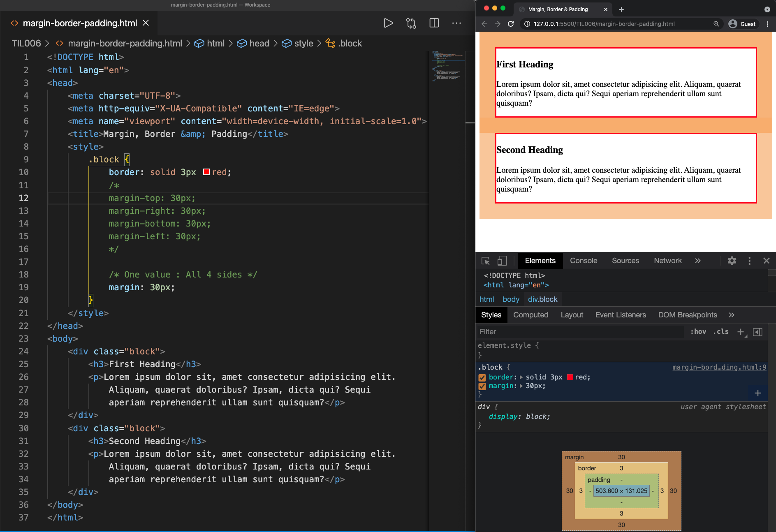Expand the border shorthand triangle
Image resolution: width=776 pixels, height=532 pixels.
click(x=521, y=377)
